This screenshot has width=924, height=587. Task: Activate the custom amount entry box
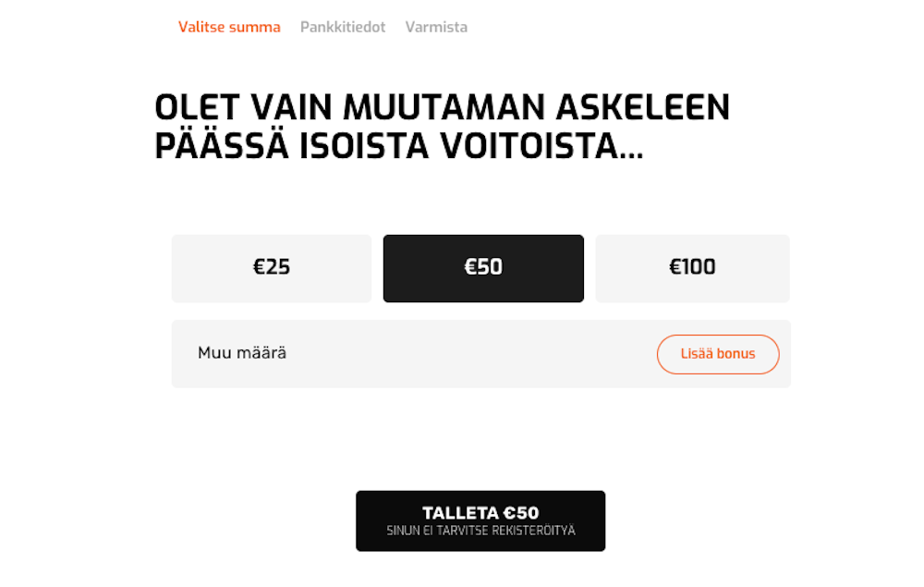click(x=323, y=354)
